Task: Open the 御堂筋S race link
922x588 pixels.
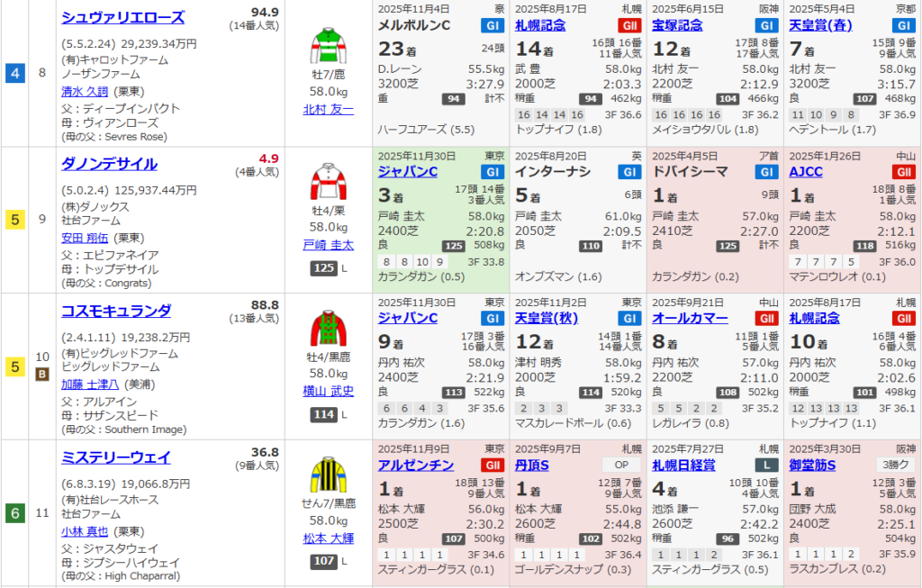Action: [812, 466]
